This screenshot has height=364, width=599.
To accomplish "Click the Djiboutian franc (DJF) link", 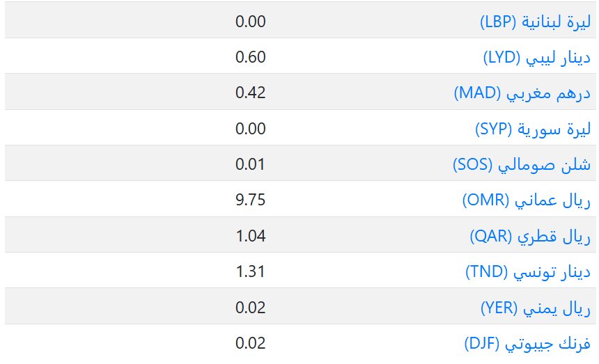I will (x=527, y=343).
